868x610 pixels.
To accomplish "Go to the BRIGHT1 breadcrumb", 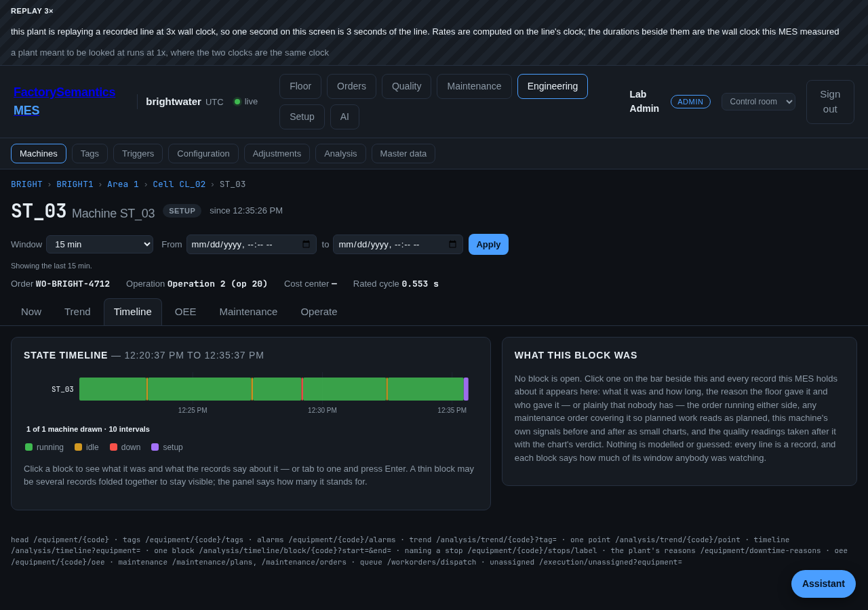I will [75, 184].
